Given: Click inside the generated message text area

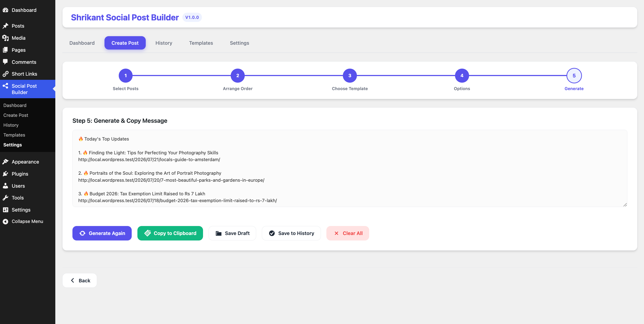Looking at the screenshot, I should pos(350,168).
